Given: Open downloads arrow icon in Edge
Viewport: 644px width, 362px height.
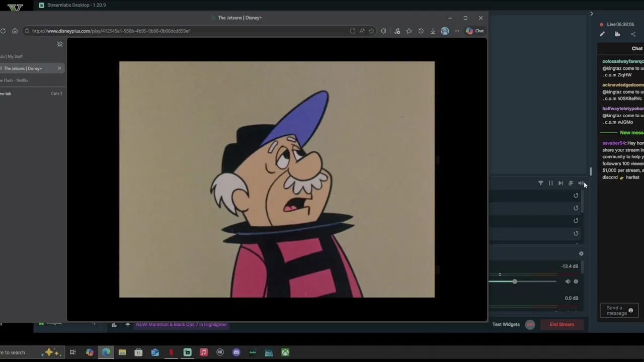Looking at the screenshot, I should click(433, 31).
